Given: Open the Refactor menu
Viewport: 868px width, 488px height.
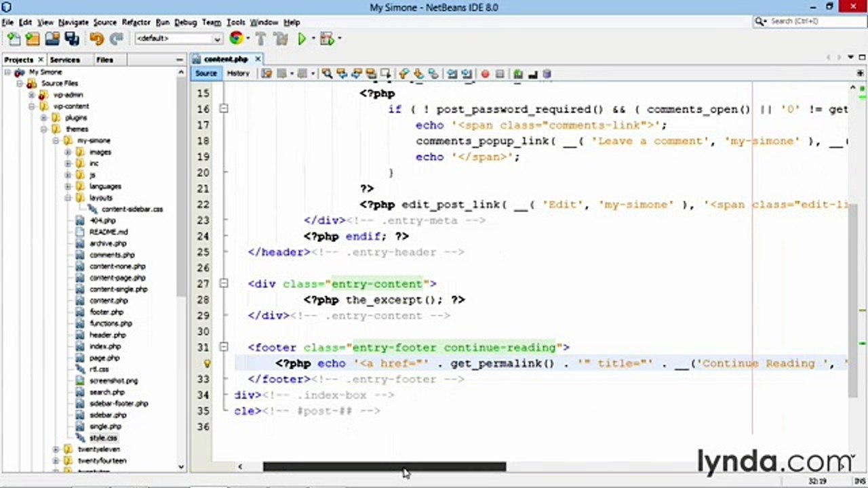Looking at the screenshot, I should tap(136, 22).
